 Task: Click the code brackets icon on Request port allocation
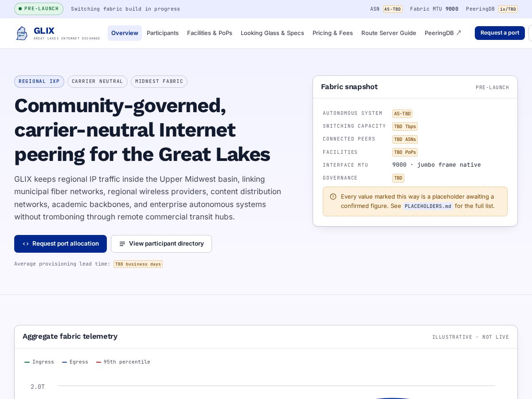point(26,244)
